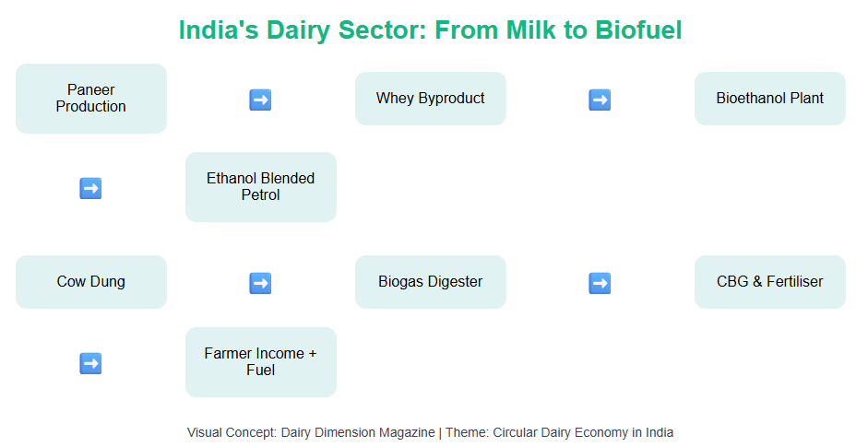
Task: Select the Paneer Production box
Action: coord(91,99)
